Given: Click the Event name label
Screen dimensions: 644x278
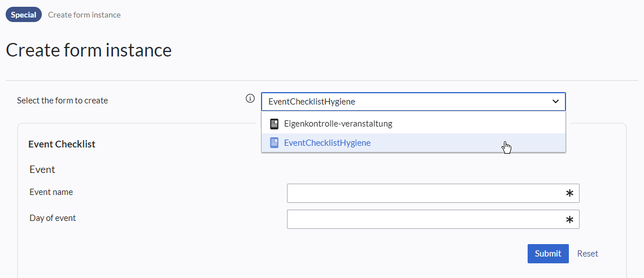Looking at the screenshot, I should [x=51, y=192].
